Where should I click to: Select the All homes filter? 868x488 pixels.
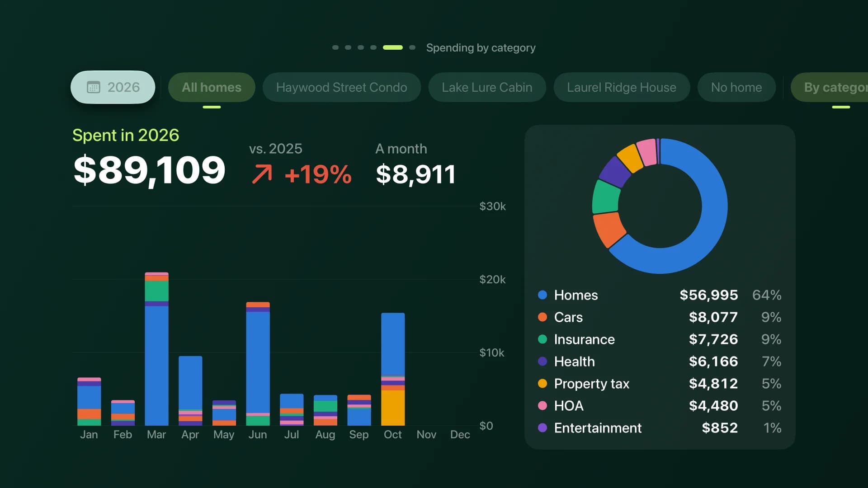(x=212, y=87)
